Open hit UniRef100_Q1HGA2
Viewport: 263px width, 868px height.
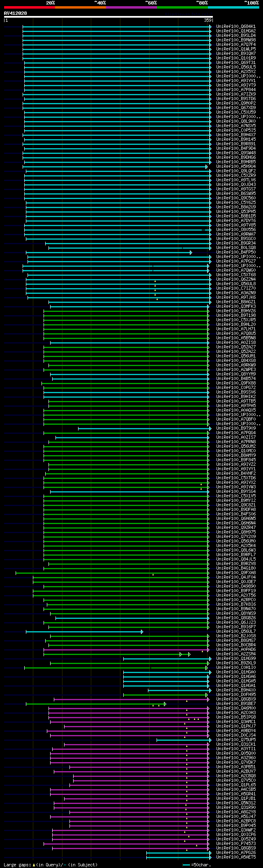click(x=236, y=31)
